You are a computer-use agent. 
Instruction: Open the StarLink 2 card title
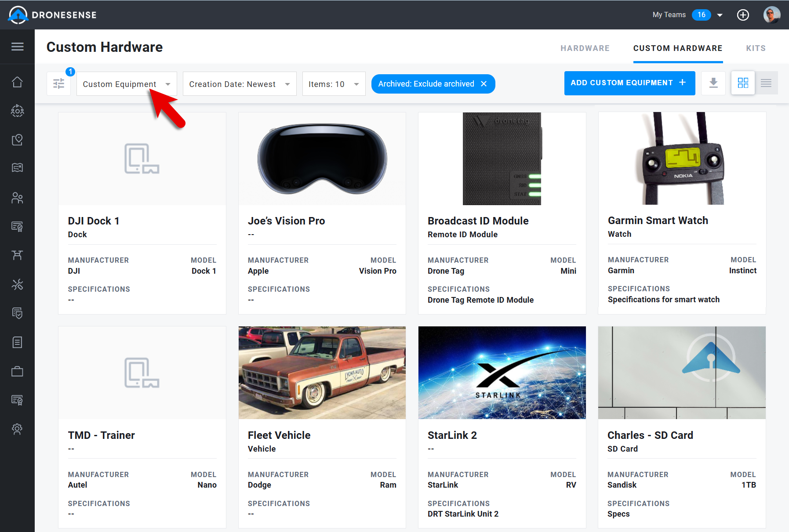click(452, 435)
